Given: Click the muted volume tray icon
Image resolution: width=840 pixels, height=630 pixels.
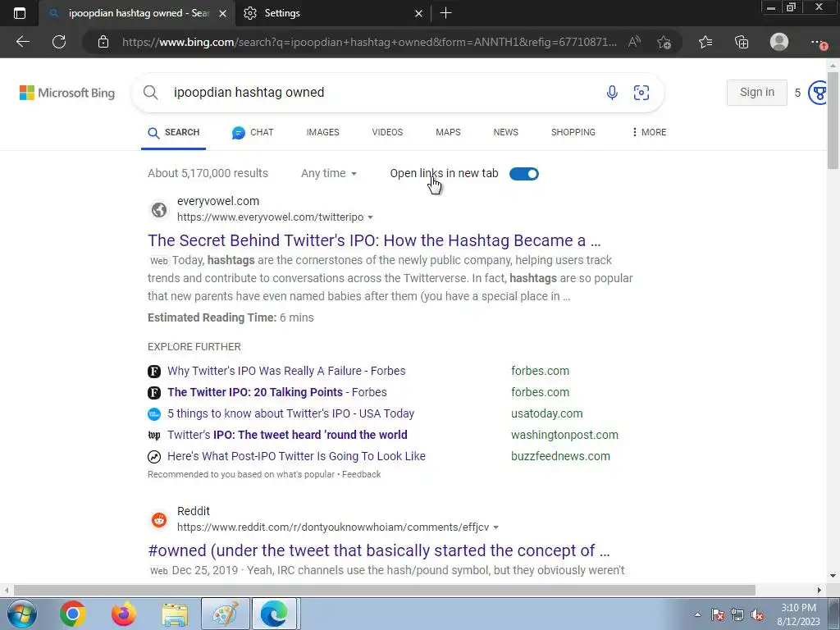Looking at the screenshot, I should (x=757, y=614).
